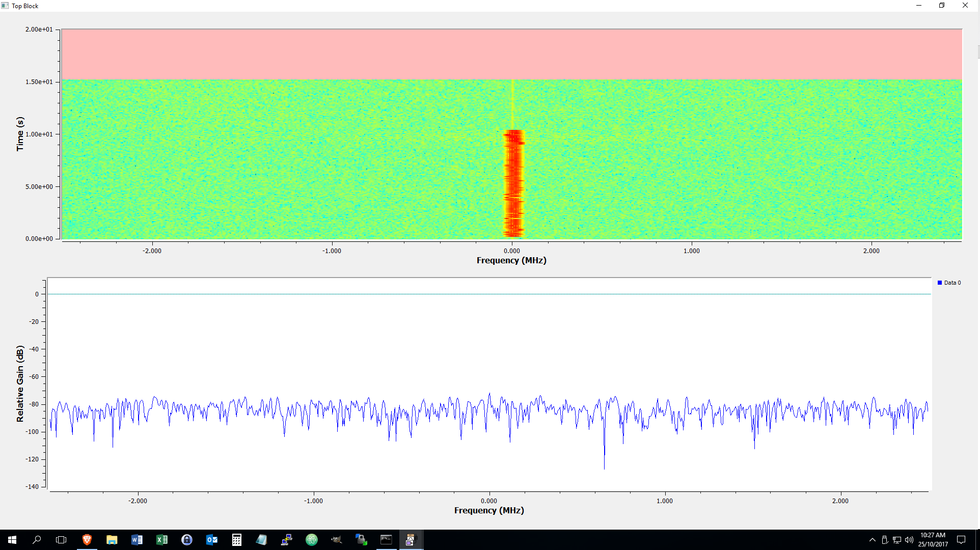Image resolution: width=980 pixels, height=550 pixels.
Task: Close the Top Block window
Action: click(x=965, y=6)
